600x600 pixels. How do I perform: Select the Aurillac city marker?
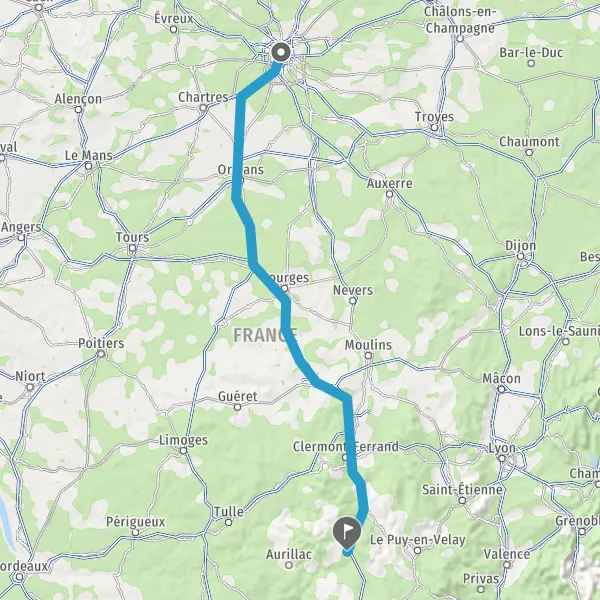[289, 565]
